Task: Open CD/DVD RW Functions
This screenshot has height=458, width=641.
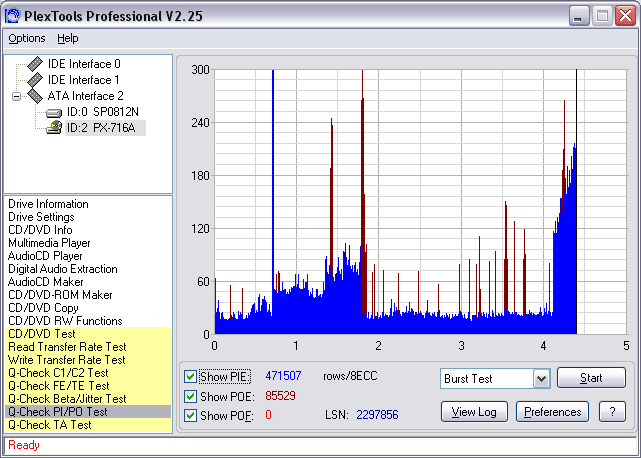Action: point(65,321)
